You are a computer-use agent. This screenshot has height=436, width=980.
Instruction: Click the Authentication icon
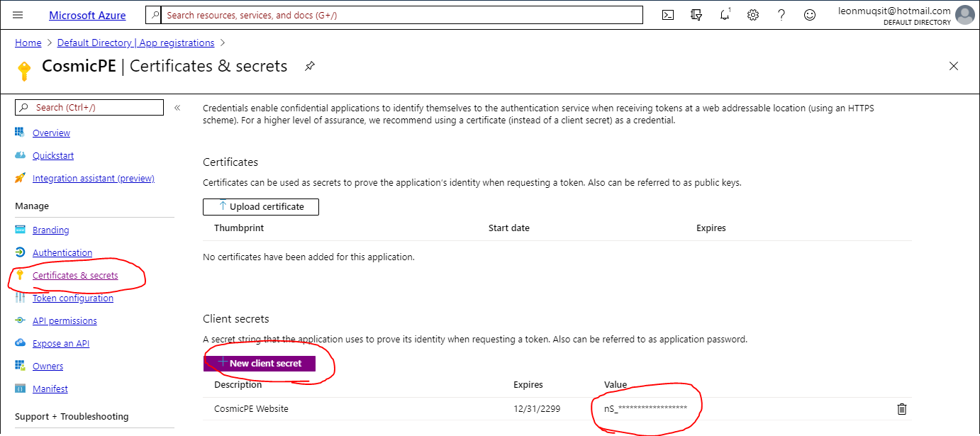pos(20,252)
